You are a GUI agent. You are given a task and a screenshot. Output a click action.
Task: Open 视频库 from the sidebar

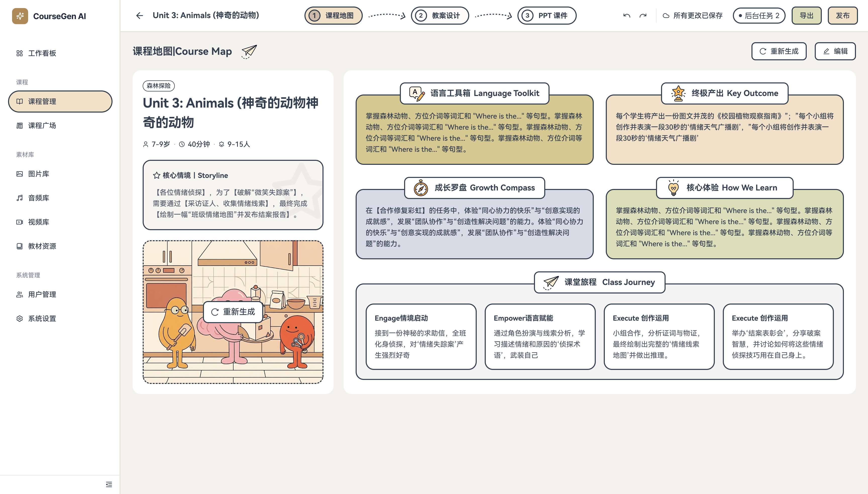point(60,222)
